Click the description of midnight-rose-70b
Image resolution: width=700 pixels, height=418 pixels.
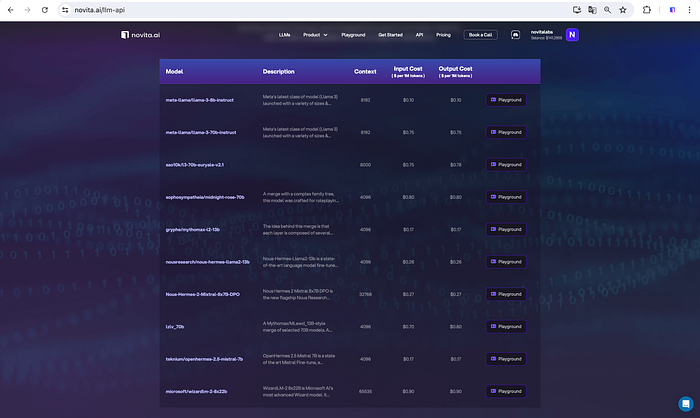tap(301, 197)
